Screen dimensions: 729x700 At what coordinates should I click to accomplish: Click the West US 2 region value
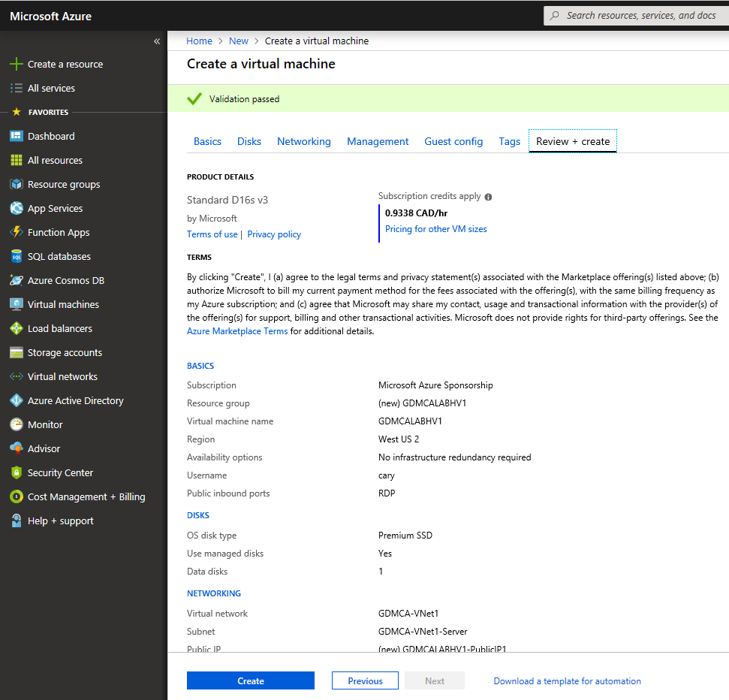(x=399, y=439)
